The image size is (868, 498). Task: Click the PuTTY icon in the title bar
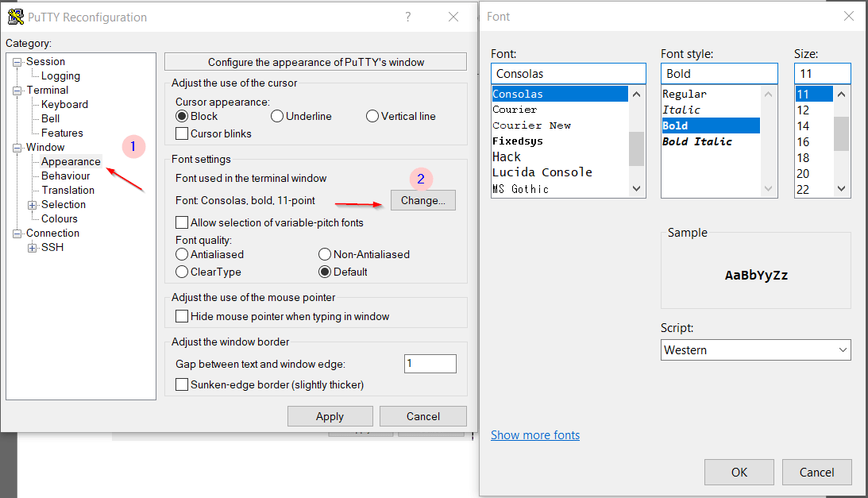point(15,17)
